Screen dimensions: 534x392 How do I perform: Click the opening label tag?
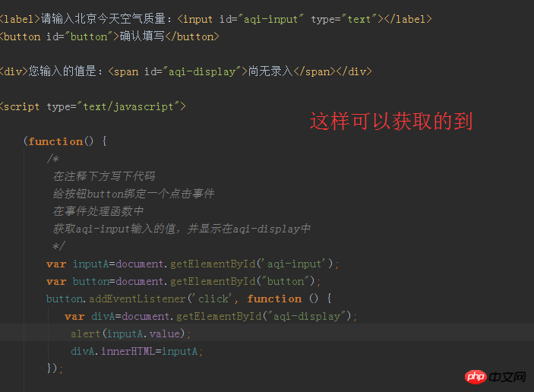[20, 19]
